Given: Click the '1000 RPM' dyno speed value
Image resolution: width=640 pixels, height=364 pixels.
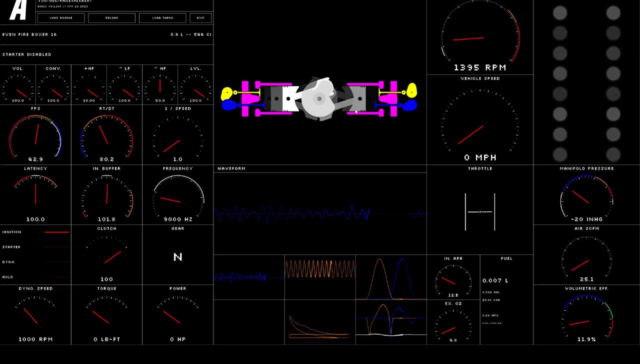Looking at the screenshot, I should coord(35,339).
